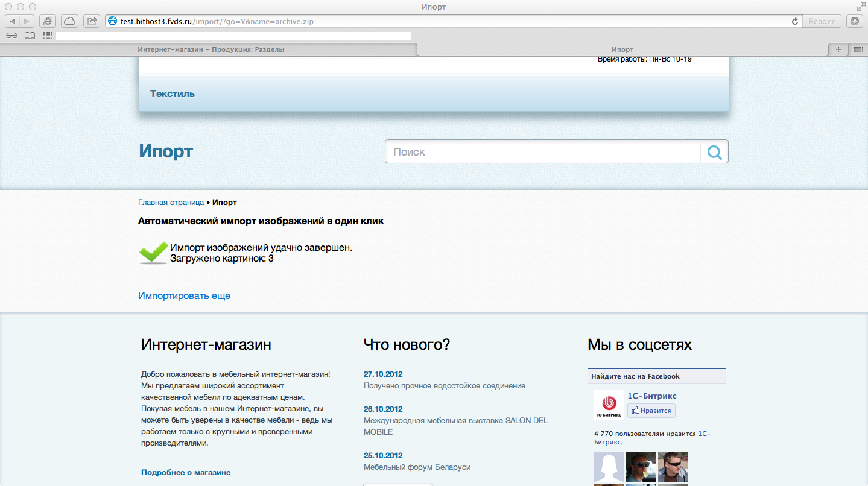Click the iCloud Tabs cloud icon
Viewport: 868px width, 486px height.
(69, 21)
